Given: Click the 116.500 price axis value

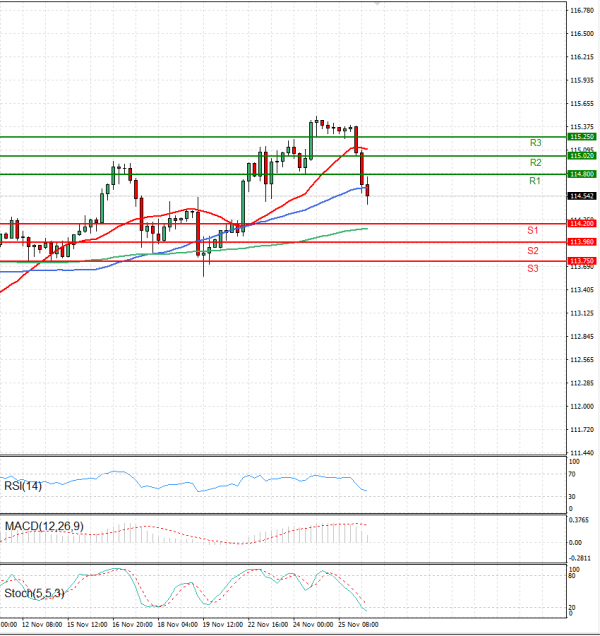Looking at the screenshot, I should pos(582,34).
